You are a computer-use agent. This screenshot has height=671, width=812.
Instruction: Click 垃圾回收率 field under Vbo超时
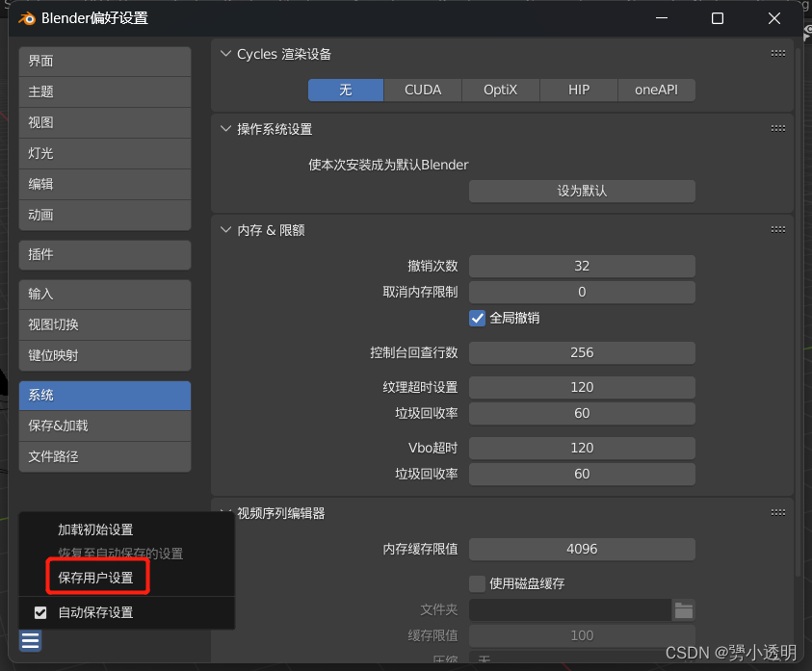click(x=582, y=474)
